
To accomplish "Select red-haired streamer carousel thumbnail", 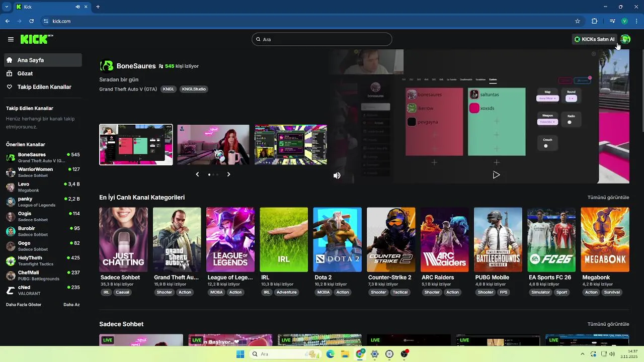I will coord(213,145).
